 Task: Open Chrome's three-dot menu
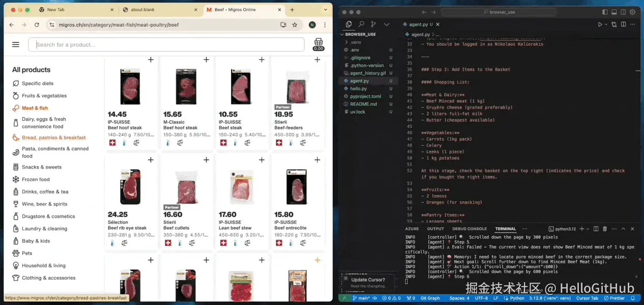[x=325, y=24]
